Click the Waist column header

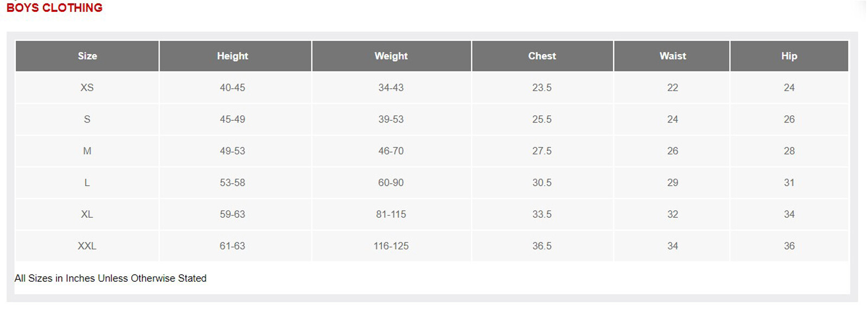(x=672, y=56)
